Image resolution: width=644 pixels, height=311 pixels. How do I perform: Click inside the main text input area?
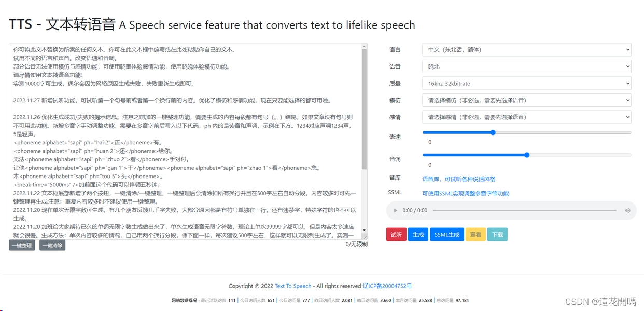pos(187,140)
